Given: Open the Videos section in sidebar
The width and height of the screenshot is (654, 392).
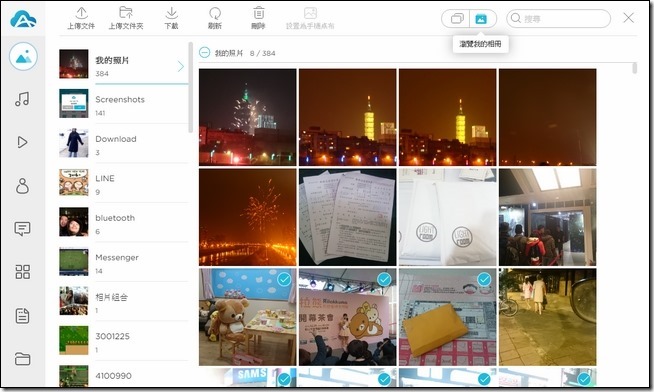Looking at the screenshot, I should [23, 142].
